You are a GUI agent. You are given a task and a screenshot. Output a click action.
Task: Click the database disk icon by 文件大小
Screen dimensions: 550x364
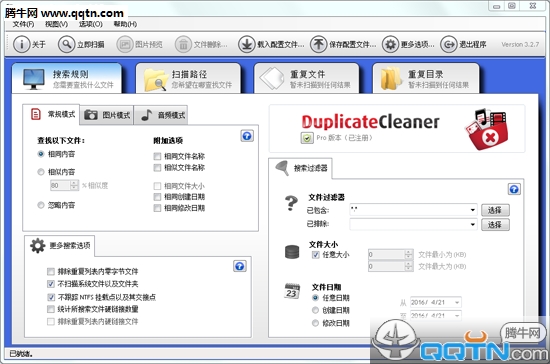(x=292, y=252)
